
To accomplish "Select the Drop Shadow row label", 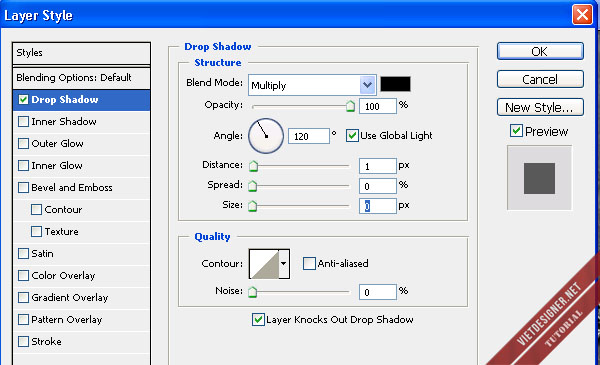I will [x=65, y=99].
